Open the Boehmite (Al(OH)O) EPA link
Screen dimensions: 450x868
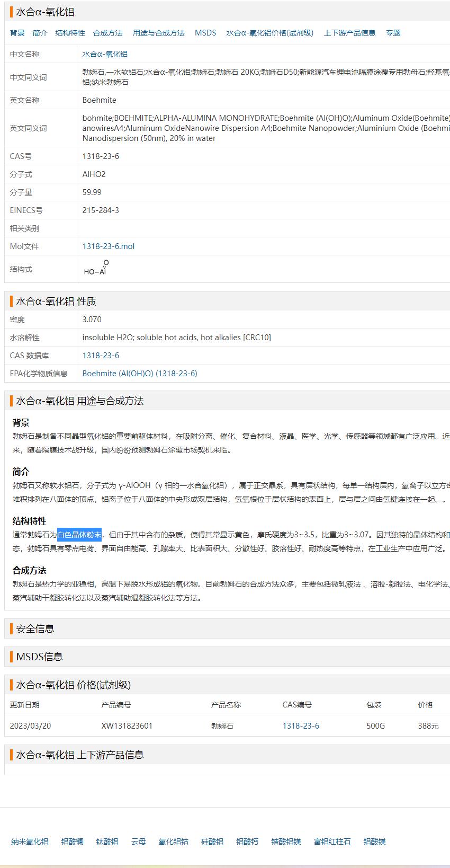140,374
